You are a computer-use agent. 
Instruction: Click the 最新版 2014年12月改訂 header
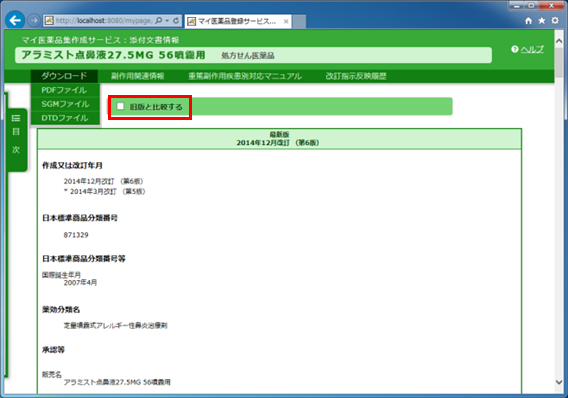[x=279, y=139]
